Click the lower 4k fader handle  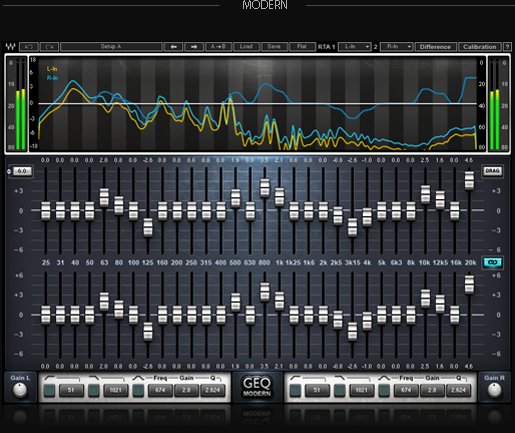pyautogui.click(x=367, y=321)
